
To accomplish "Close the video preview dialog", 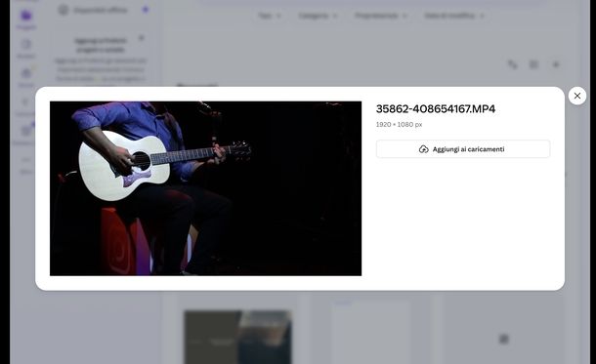I will [577, 96].
